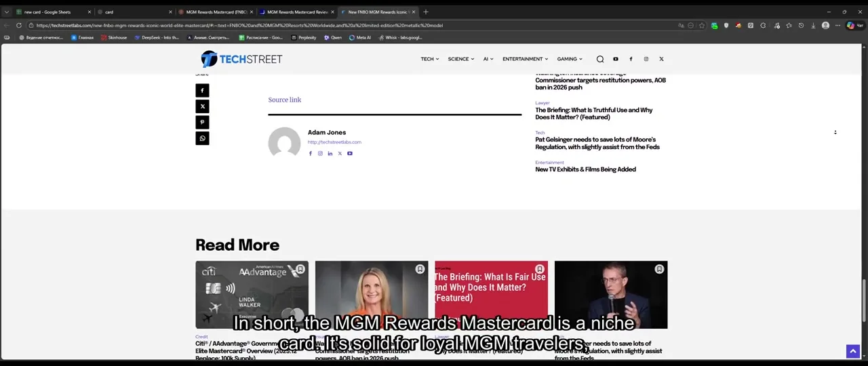Open the red 'The Briefing' thumbnail

[491, 295]
